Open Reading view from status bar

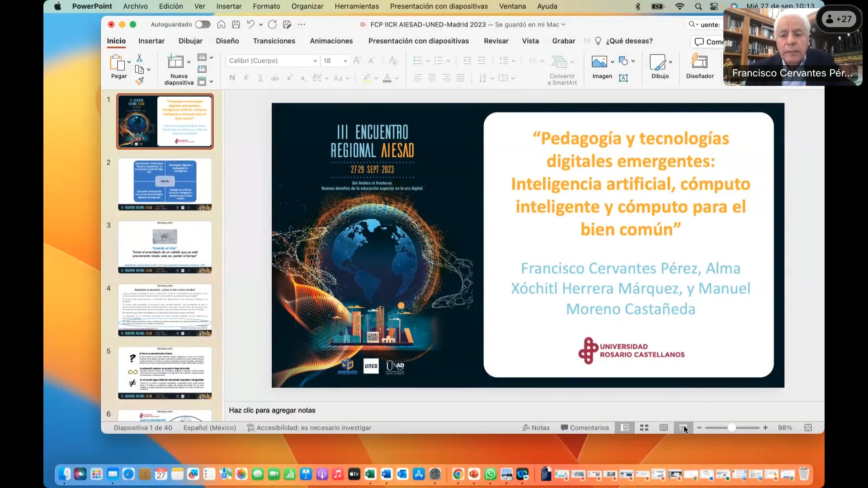point(664,427)
